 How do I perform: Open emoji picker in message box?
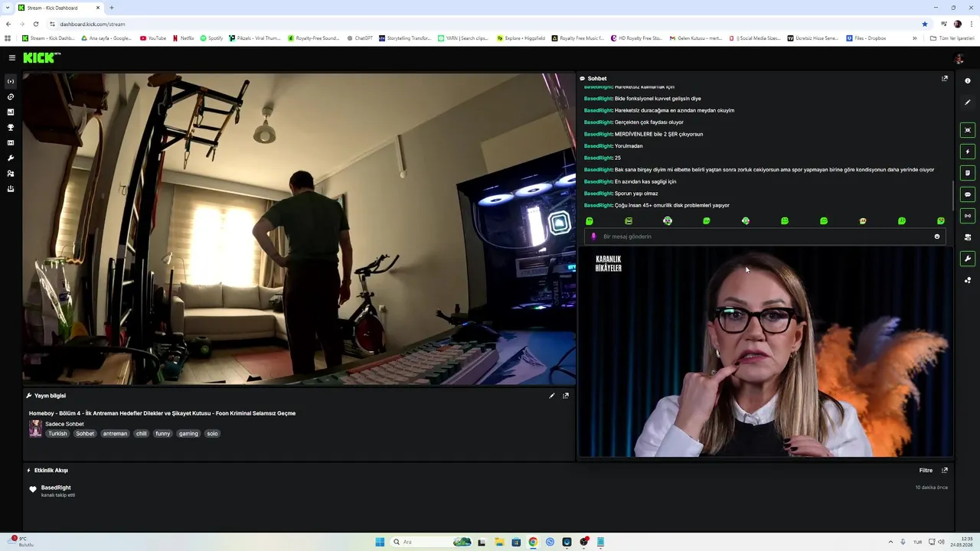point(937,236)
